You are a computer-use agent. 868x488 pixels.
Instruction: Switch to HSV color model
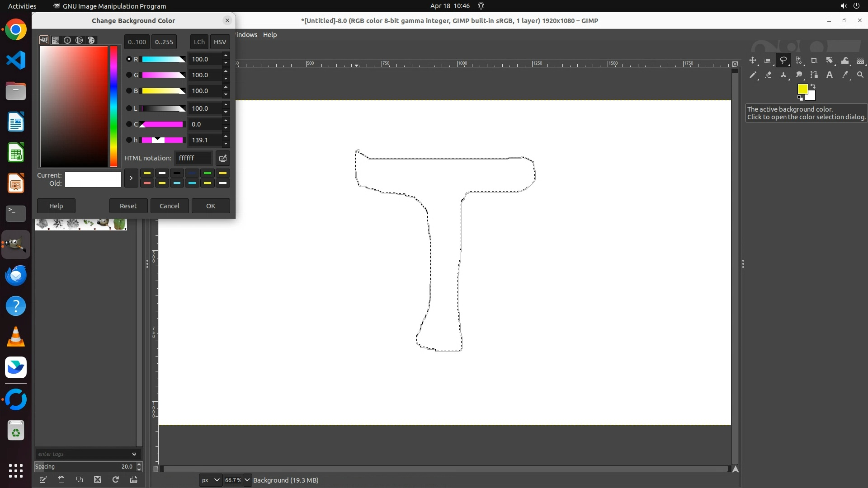220,42
